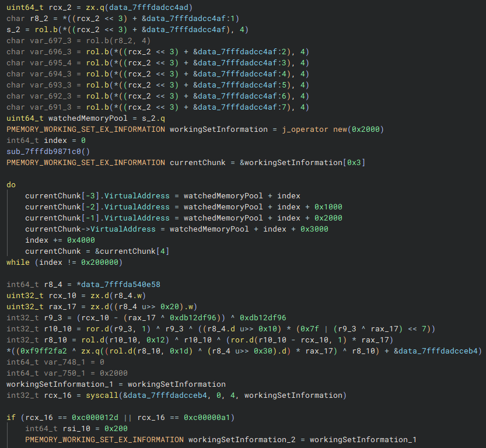The height and width of the screenshot is (448, 486).
Task: Click currentChunk[-1].VirtualAddress field
Action: tap(97, 218)
